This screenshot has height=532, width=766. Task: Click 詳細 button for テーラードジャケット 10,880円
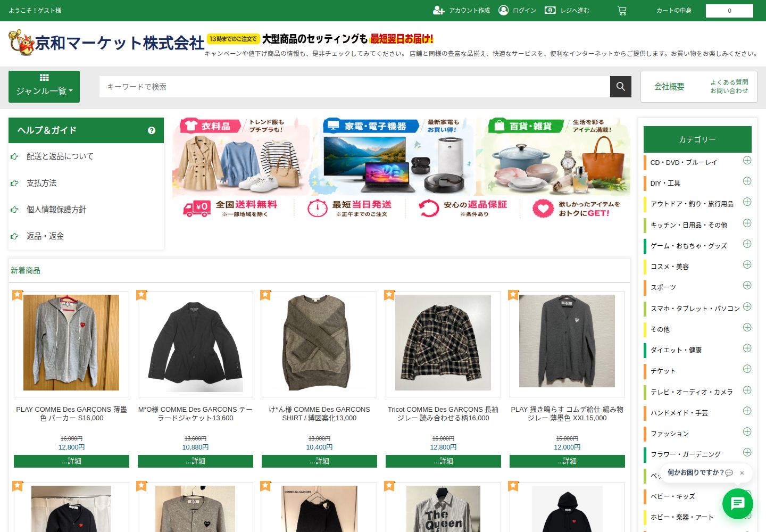pyautogui.click(x=195, y=461)
